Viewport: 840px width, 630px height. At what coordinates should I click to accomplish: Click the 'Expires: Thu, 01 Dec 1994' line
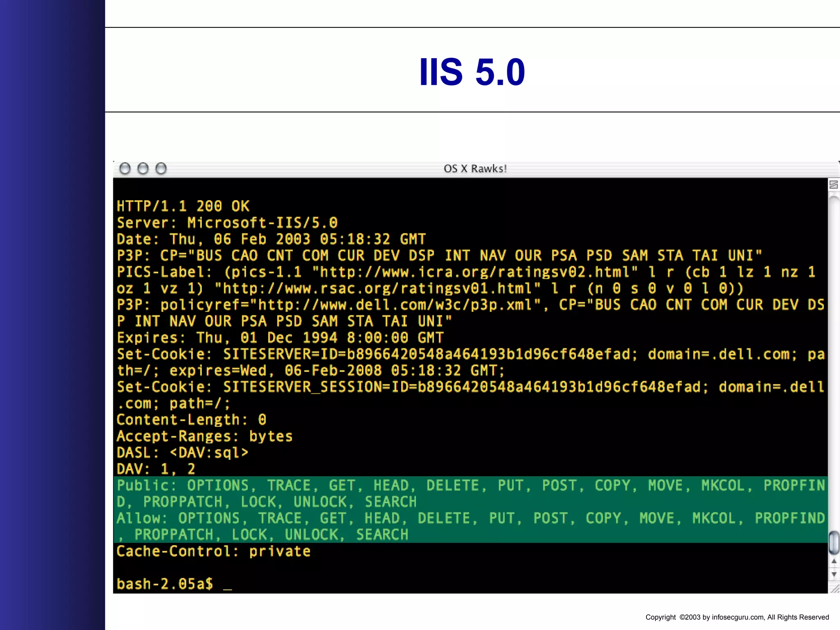pos(280,338)
